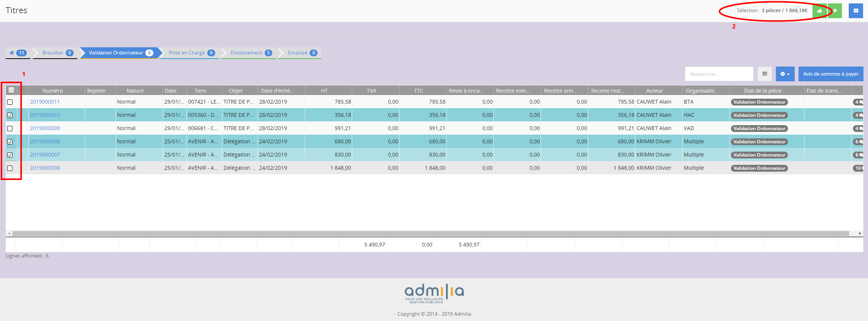
Task: Check the box for title 2019000011
Action: [10, 102]
